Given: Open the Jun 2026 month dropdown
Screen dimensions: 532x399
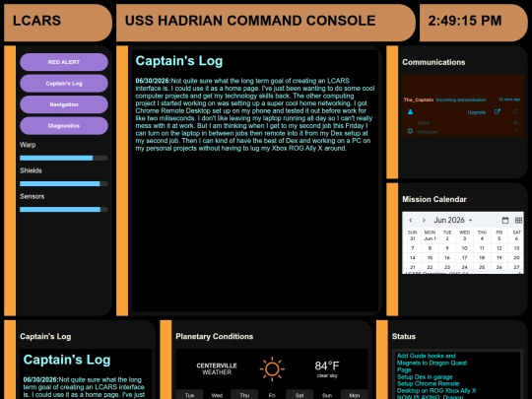Looking at the screenshot, I should tap(453, 221).
